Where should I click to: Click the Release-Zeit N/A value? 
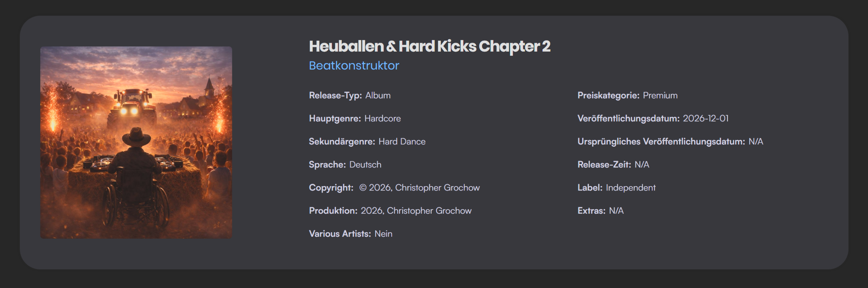click(x=642, y=165)
